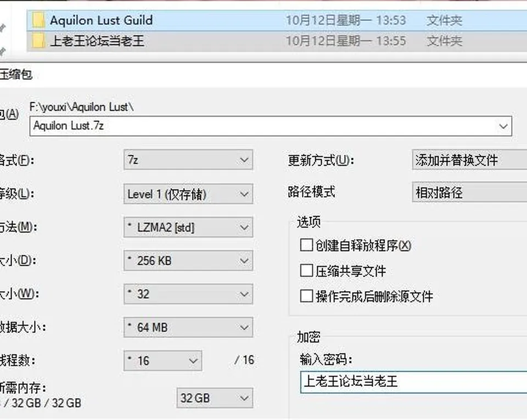Open the thread count 16 dropdown
527x420 pixels.
162,361
